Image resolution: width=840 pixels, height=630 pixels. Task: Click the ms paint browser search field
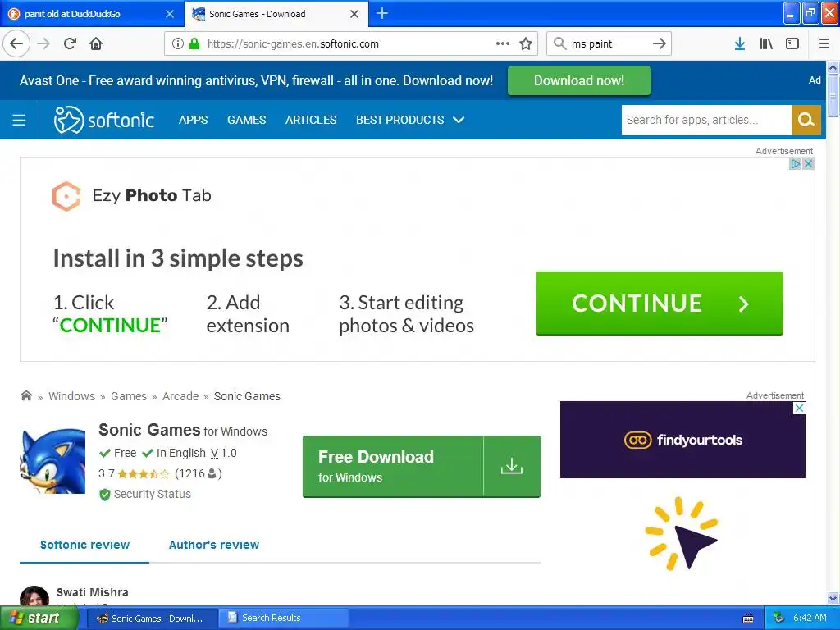[x=609, y=44]
